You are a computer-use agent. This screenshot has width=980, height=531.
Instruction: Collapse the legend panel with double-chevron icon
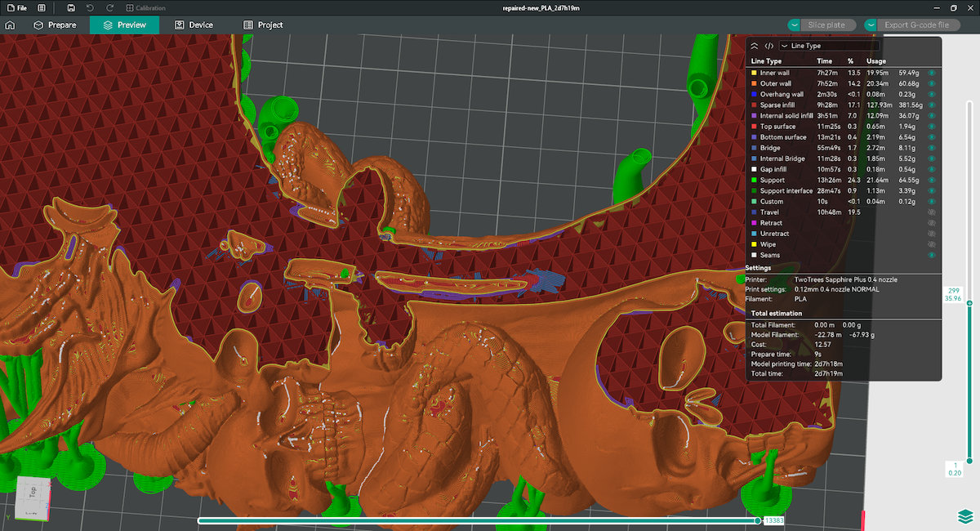[754, 47]
